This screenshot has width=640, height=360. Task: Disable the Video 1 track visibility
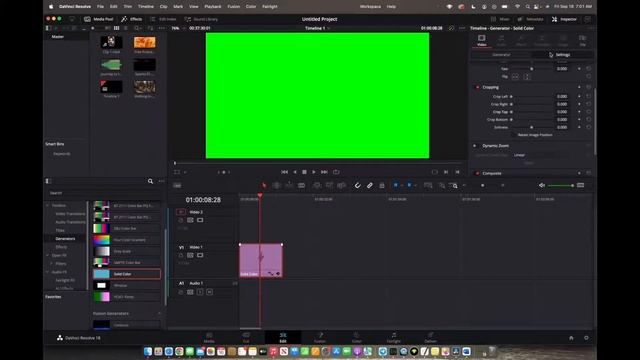[x=200, y=256]
